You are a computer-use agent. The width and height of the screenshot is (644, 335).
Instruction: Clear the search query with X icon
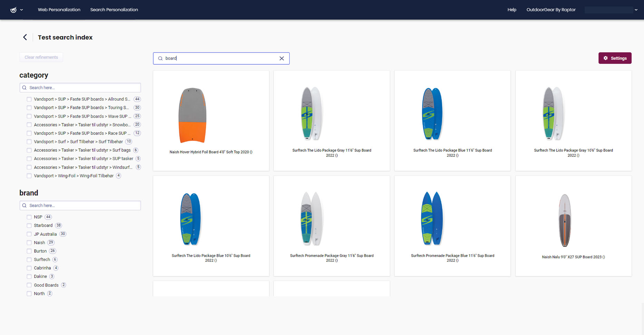(x=282, y=58)
